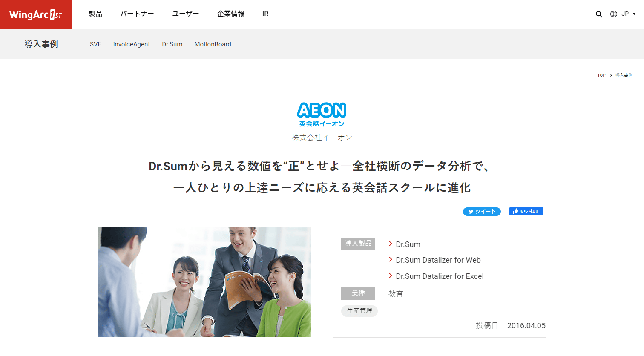644x356 pixels.
Task: Open the search magnifier icon
Action: click(x=599, y=14)
